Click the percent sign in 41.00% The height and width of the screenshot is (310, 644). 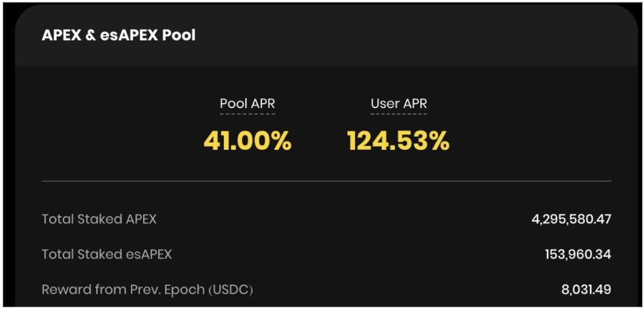[x=280, y=141]
